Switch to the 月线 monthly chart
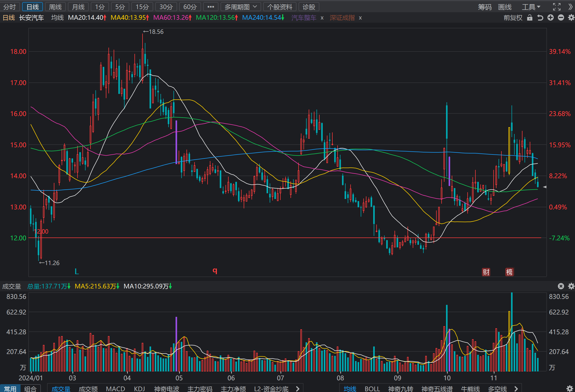The image size is (575, 392). click(78, 7)
